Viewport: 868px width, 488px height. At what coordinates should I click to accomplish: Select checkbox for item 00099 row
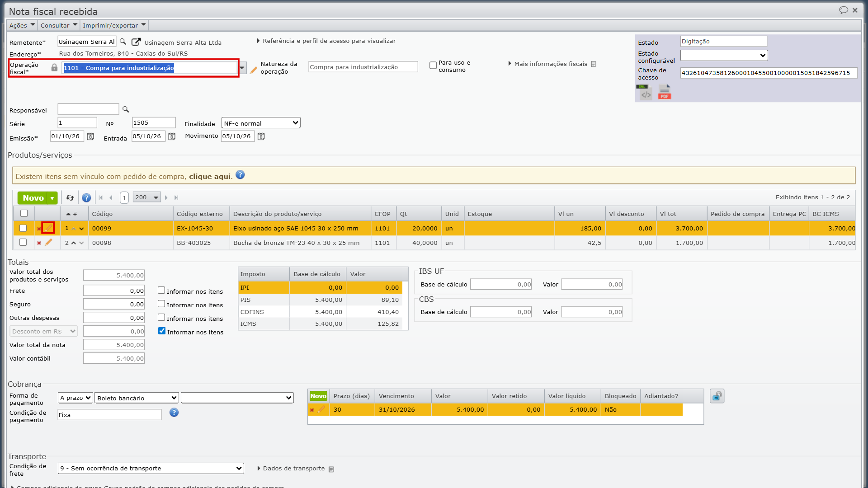point(23,228)
